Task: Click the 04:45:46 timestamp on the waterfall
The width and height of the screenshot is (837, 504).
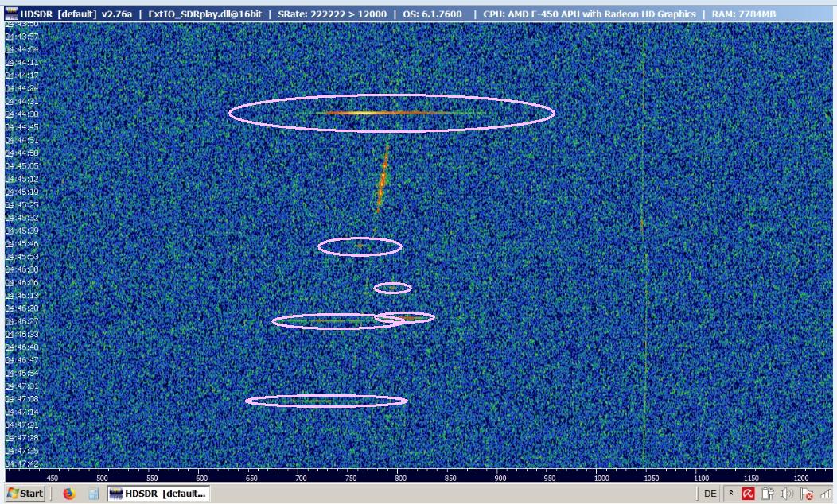Action: [x=22, y=244]
